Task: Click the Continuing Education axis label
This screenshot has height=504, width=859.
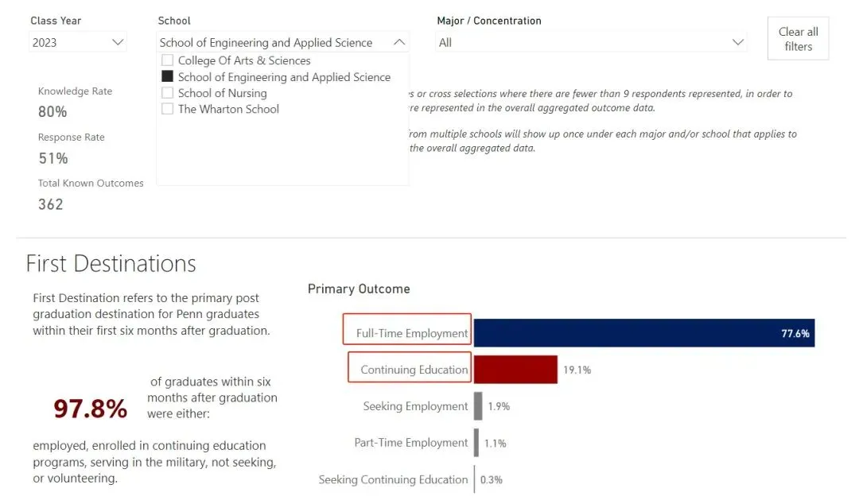Action: pyautogui.click(x=414, y=370)
